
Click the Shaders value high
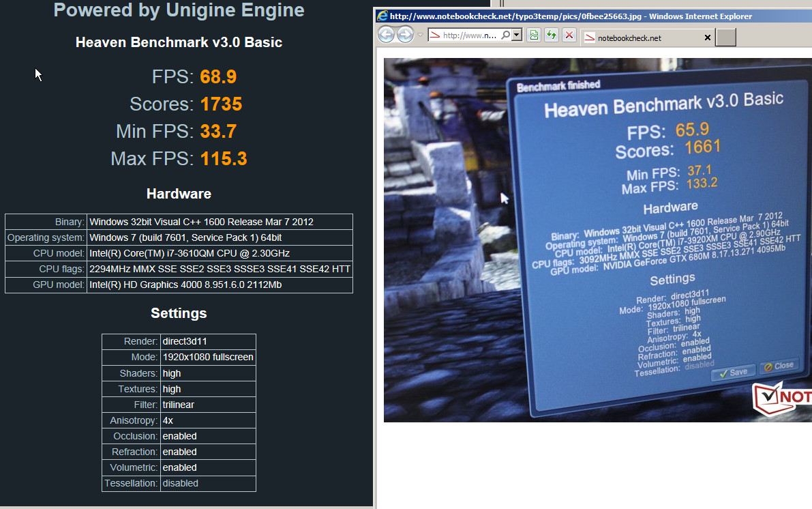pyautogui.click(x=208, y=373)
